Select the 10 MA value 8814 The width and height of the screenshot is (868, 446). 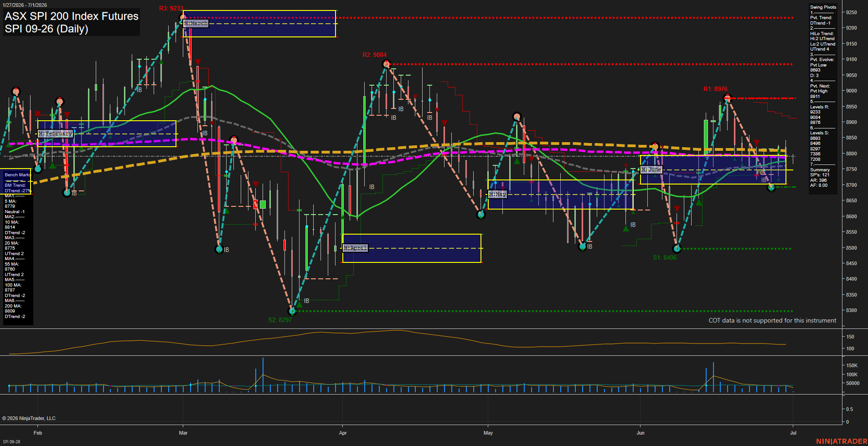(10, 227)
